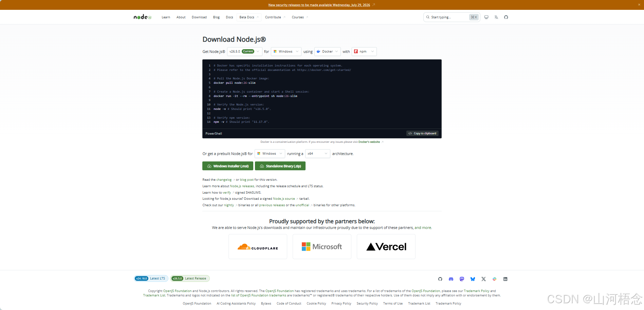This screenshot has height=310, width=644.
Task: Open the Blog nav item
Action: (x=216, y=17)
